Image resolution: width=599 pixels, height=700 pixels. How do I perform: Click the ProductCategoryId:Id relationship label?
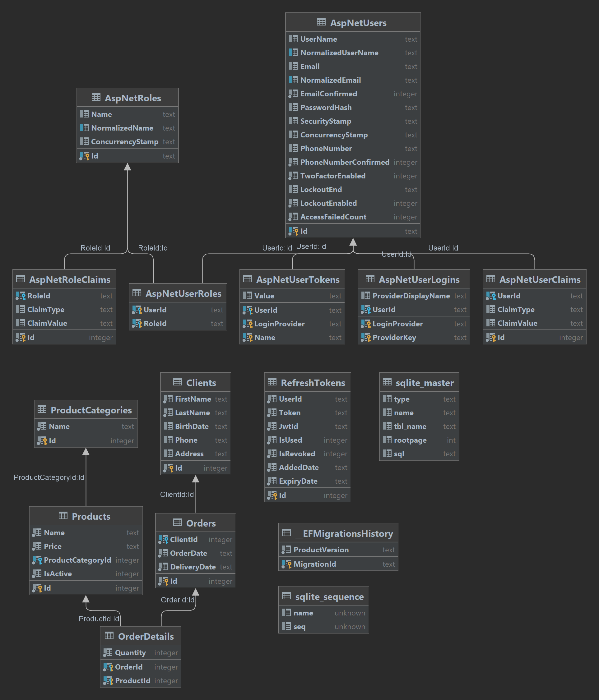point(49,477)
